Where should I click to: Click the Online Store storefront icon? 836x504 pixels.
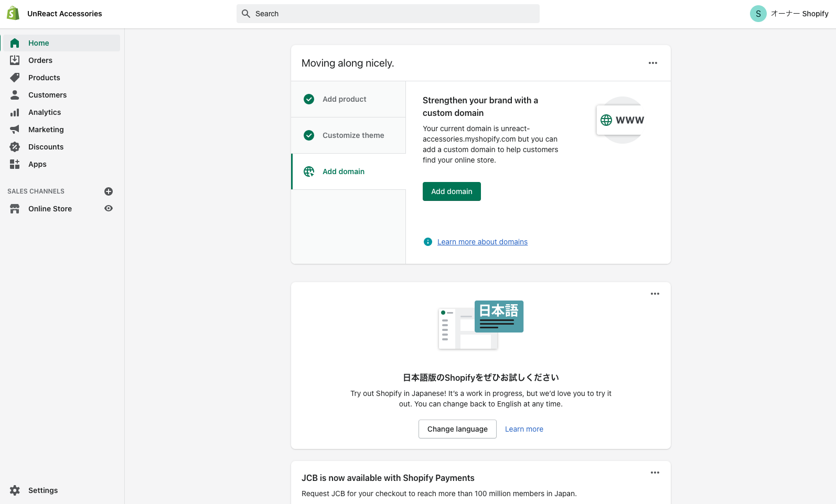coord(15,209)
